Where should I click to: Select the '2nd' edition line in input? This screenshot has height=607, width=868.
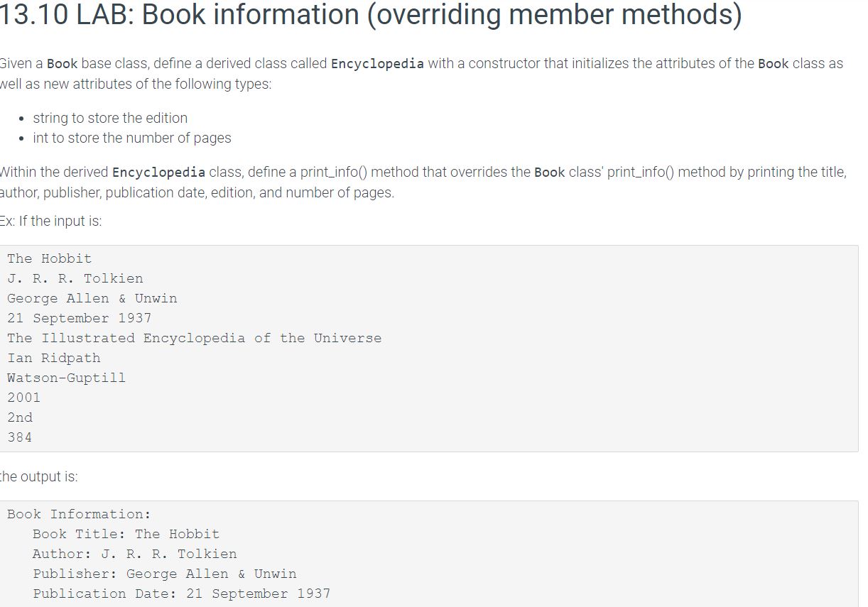click(x=20, y=417)
